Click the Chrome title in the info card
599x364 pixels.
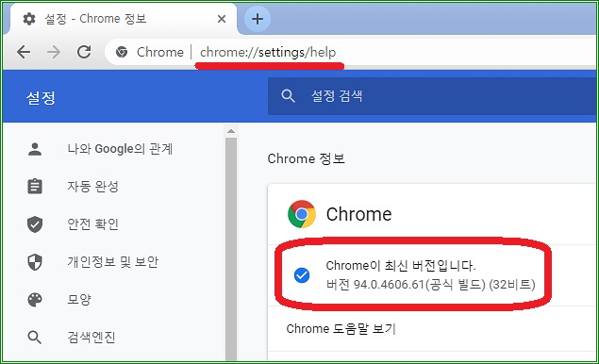click(358, 214)
